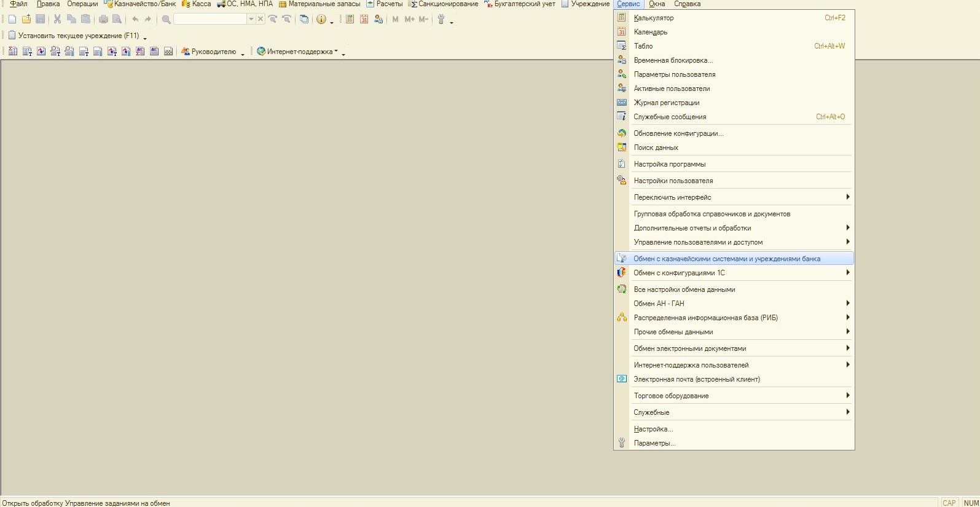Select Журнал регистрации menu item

click(x=666, y=103)
